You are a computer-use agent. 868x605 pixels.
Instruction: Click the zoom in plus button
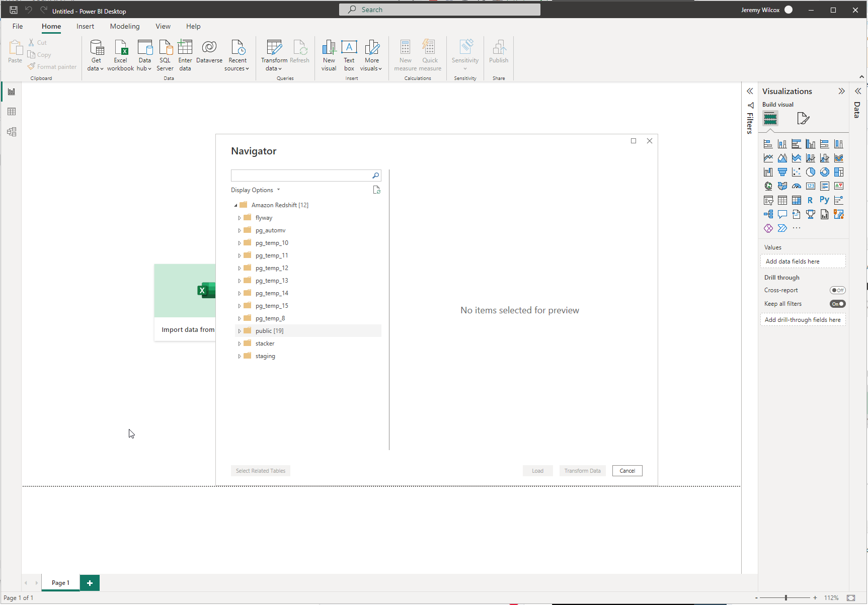(815, 598)
